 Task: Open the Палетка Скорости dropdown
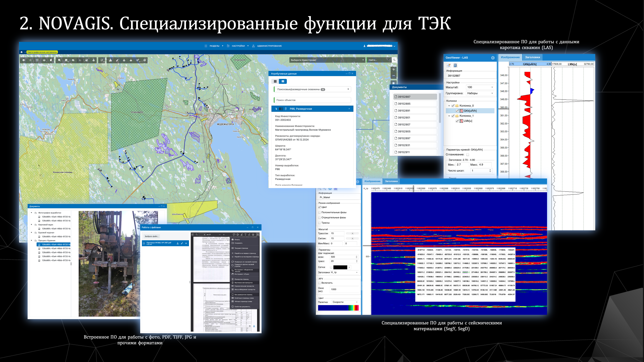coord(345,302)
